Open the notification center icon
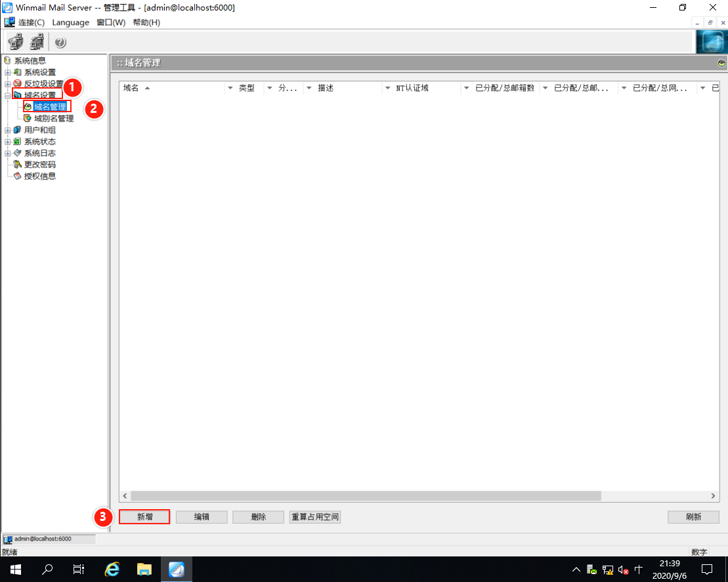 point(707,570)
